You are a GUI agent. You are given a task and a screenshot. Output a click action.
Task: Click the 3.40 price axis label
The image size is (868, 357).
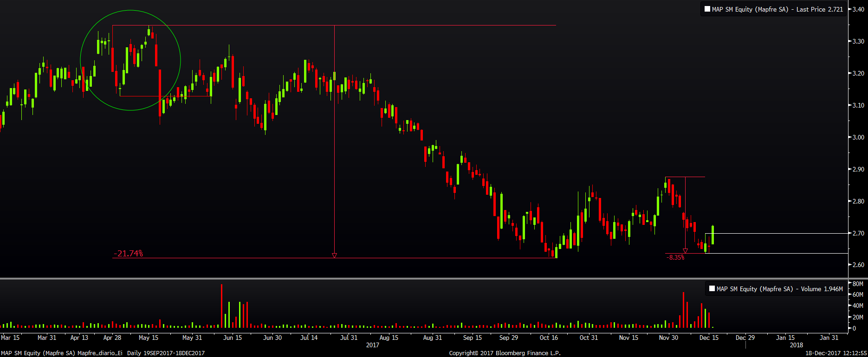859,9
